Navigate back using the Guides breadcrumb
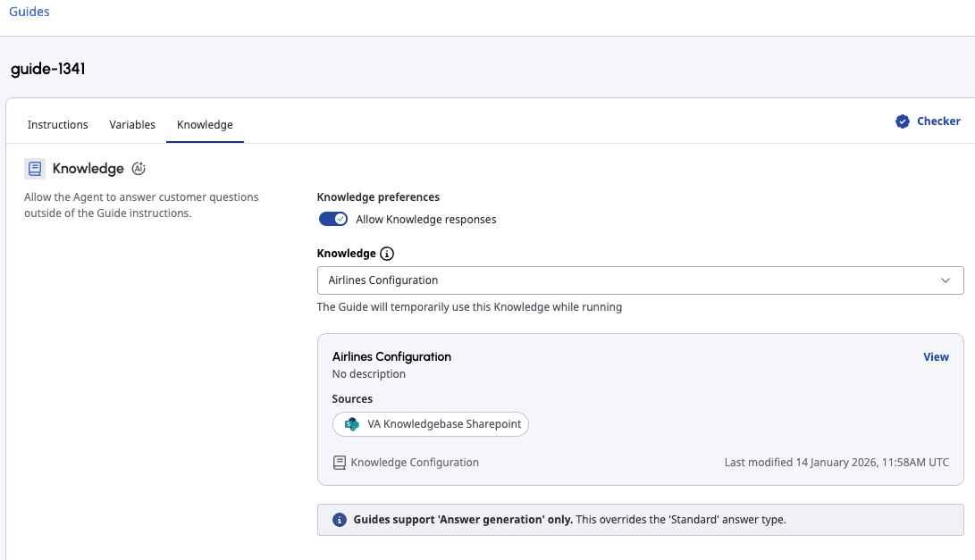 [x=29, y=12]
